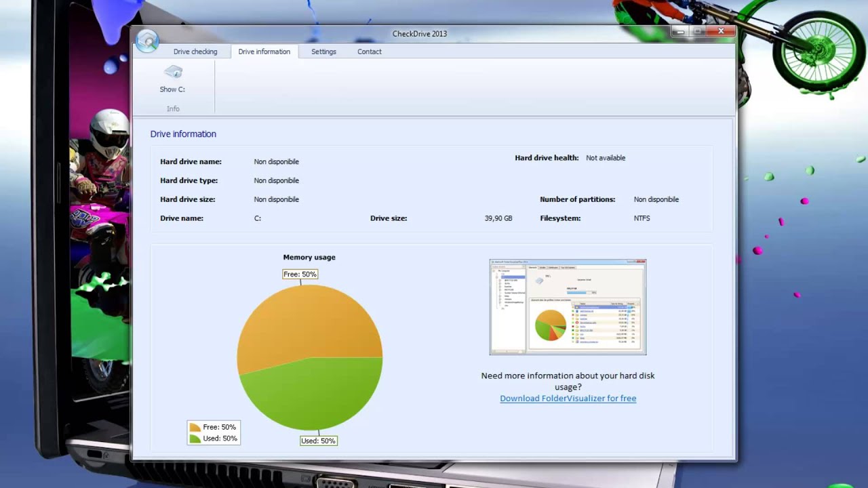The image size is (868, 488).
Task: Click "Non disponibile" beside Hard drive size
Action: [x=277, y=200]
